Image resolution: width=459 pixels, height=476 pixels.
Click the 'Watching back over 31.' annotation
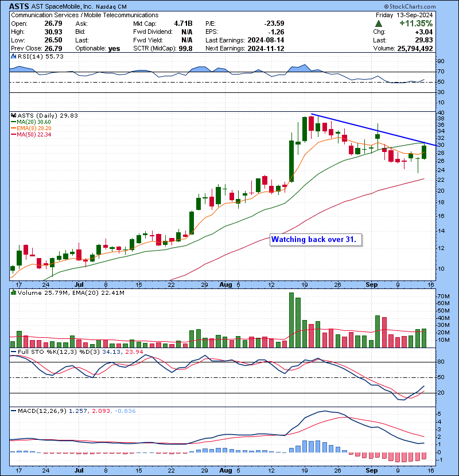point(316,239)
